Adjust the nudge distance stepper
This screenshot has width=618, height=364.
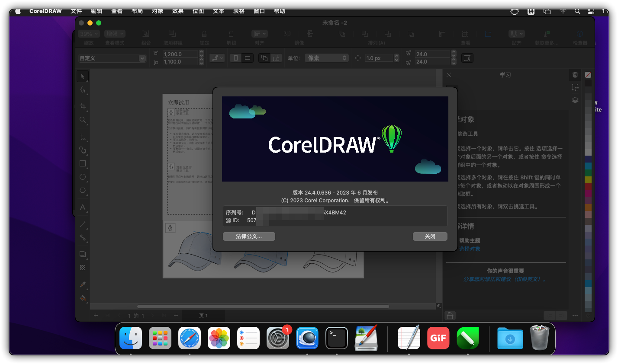pos(396,58)
